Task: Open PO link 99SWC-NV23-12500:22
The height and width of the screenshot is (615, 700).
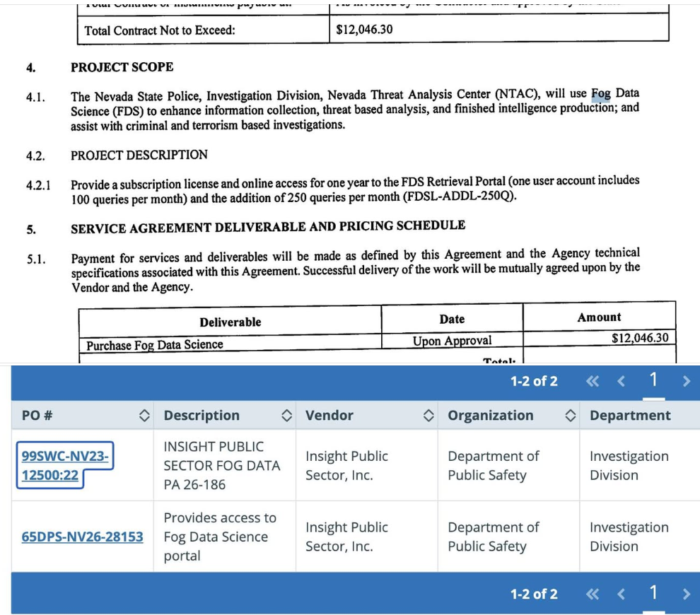Action: (x=65, y=465)
